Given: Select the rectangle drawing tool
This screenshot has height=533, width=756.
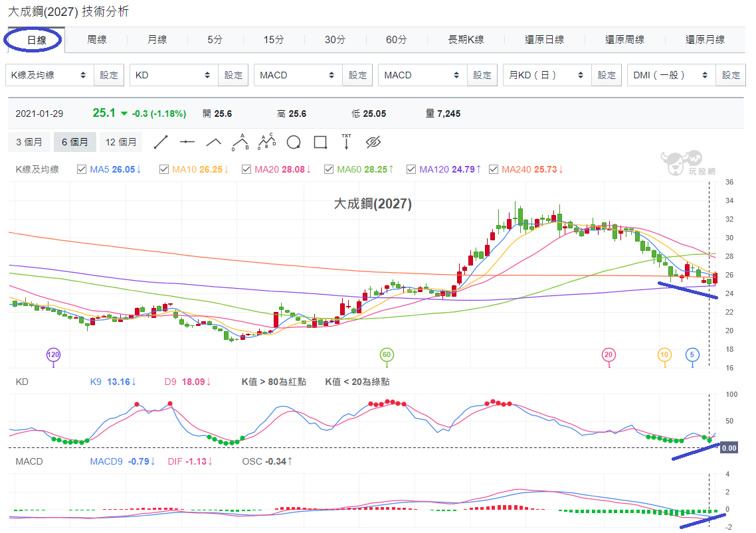Looking at the screenshot, I should click(x=320, y=142).
